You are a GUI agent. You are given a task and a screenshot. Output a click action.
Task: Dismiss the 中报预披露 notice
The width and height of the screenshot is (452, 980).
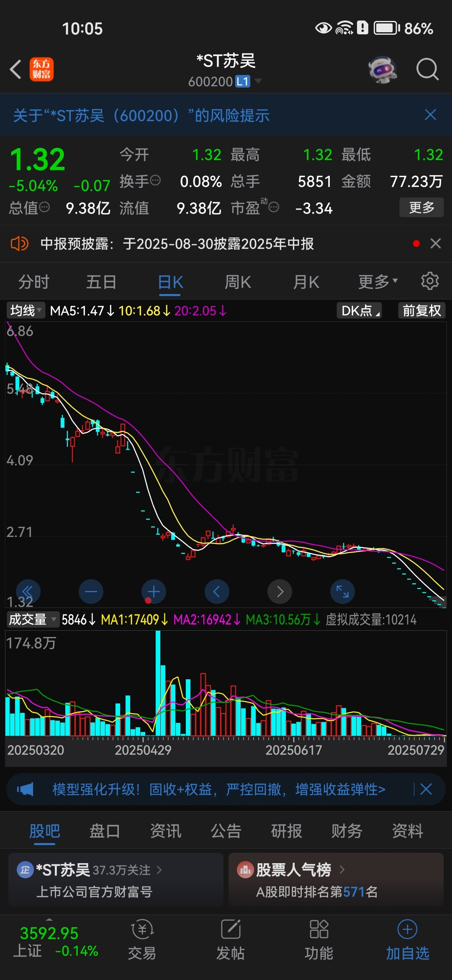click(436, 243)
